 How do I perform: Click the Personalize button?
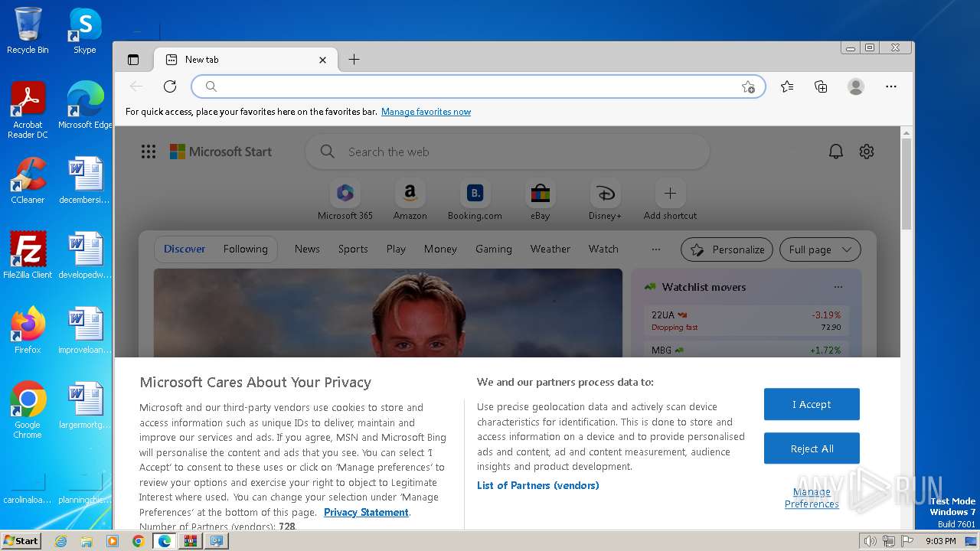pyautogui.click(x=727, y=249)
